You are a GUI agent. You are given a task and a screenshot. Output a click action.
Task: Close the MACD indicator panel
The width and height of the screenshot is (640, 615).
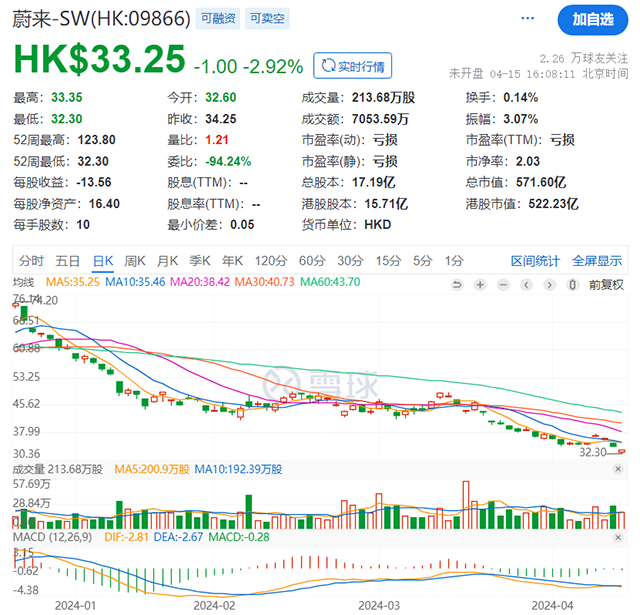[618, 537]
